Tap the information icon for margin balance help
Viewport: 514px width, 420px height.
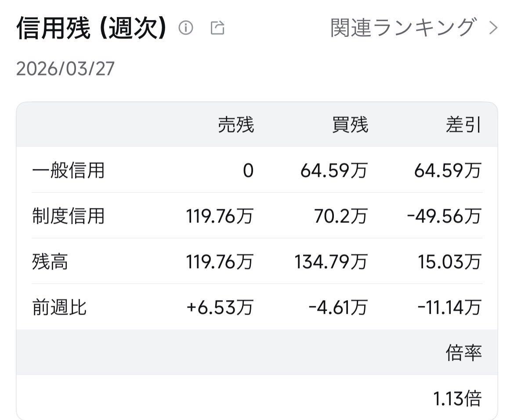187,28
